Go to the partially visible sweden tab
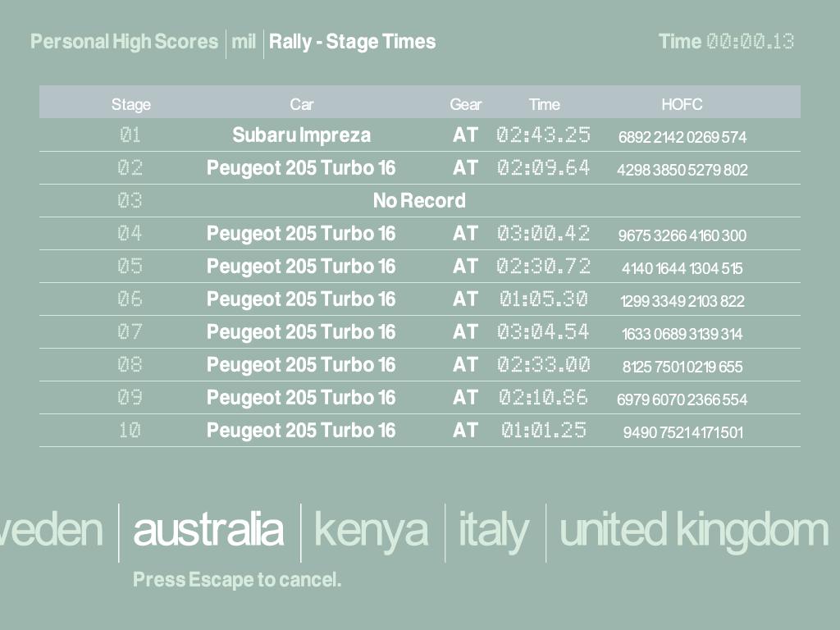The height and width of the screenshot is (630, 840). [51, 530]
